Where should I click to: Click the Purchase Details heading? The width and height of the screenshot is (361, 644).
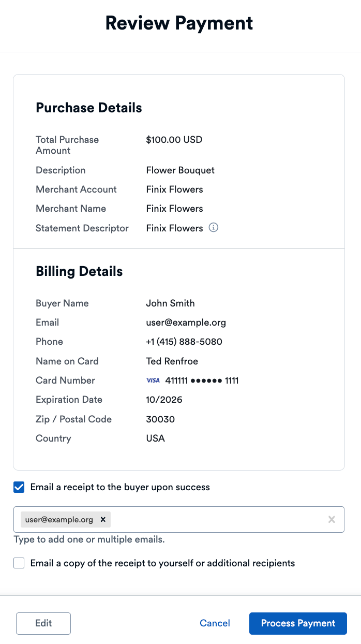click(x=89, y=108)
